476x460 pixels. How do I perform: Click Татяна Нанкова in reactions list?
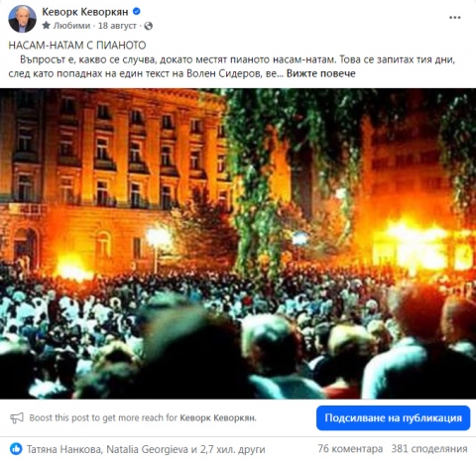(x=64, y=449)
